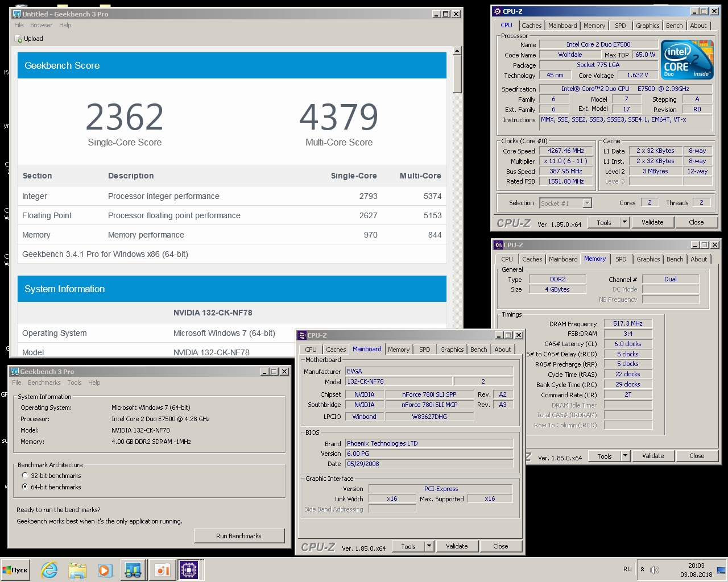Viewport: 728px width, 582px height.
Task: Expand Tools dropdown arrow in CPU window
Action: (x=624, y=222)
